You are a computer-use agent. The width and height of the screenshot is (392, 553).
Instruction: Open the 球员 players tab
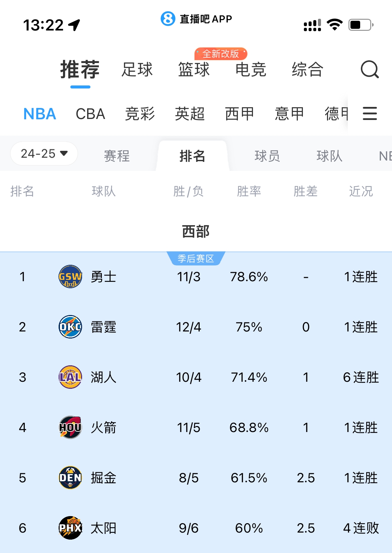pyautogui.click(x=267, y=156)
